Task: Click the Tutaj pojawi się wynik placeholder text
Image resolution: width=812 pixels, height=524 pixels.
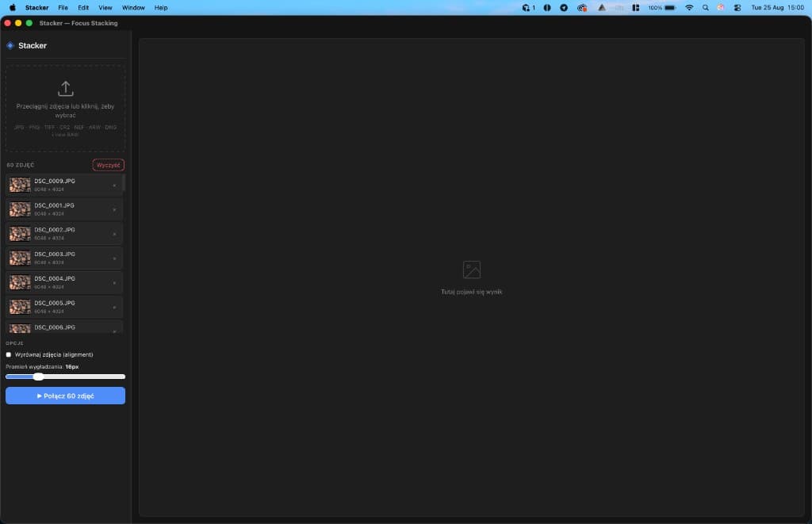Action: pos(471,292)
